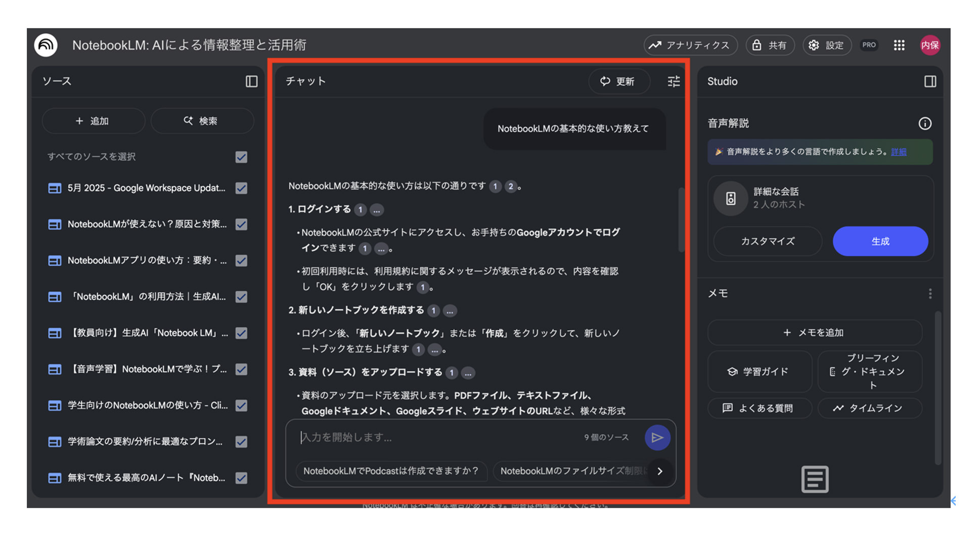980x537 pixels.
Task: Expand the source snippet beside ログインする heading
Action: click(376, 209)
